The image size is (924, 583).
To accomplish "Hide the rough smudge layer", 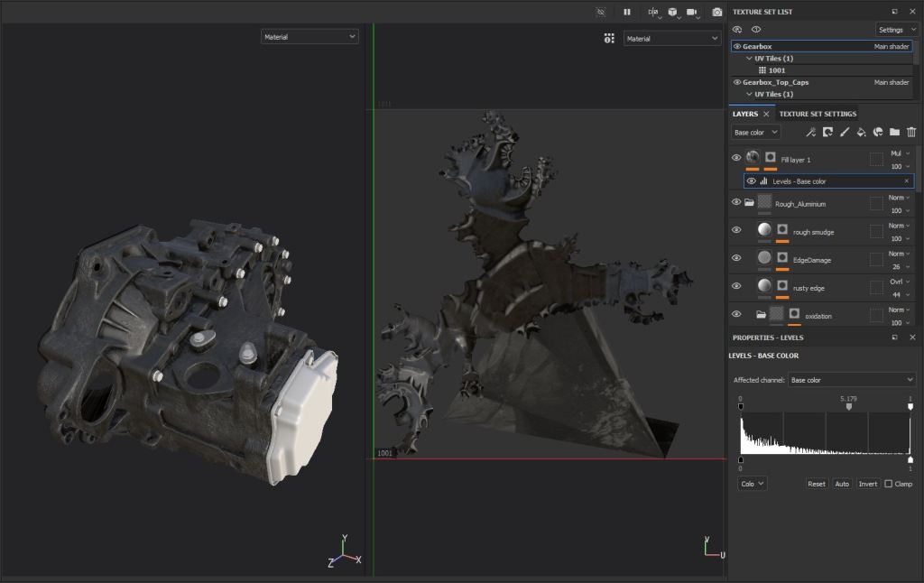I will pos(736,230).
